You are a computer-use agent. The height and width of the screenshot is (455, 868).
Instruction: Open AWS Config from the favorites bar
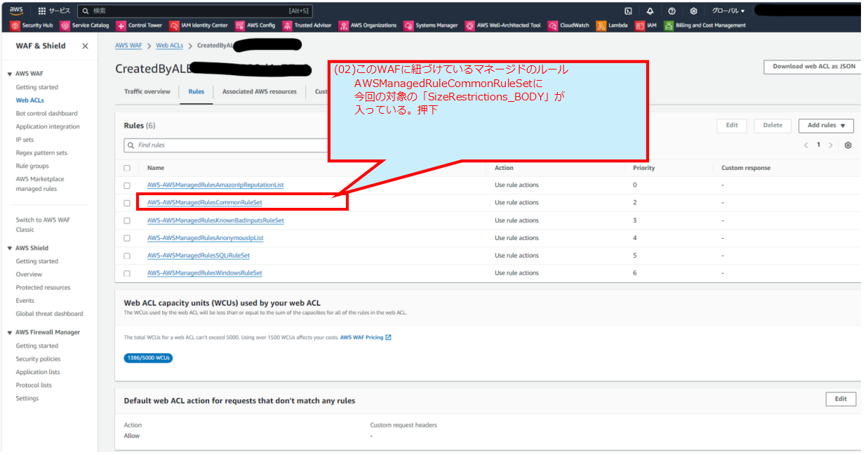[x=255, y=25]
